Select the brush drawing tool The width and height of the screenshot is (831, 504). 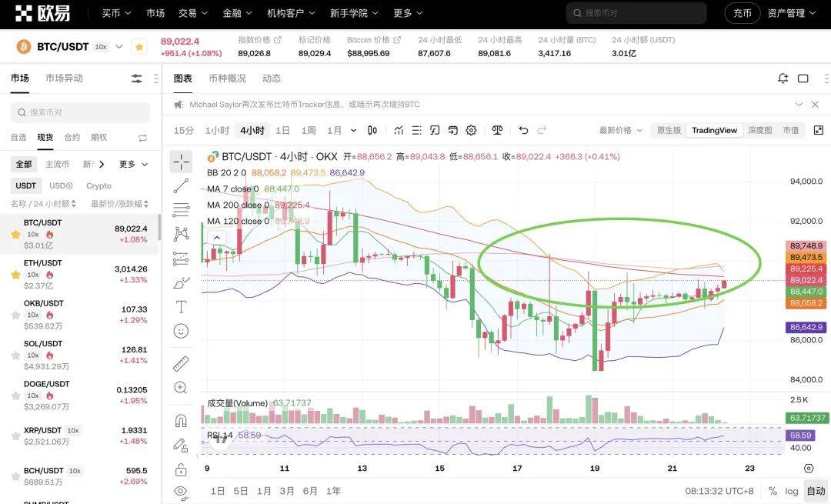click(182, 282)
